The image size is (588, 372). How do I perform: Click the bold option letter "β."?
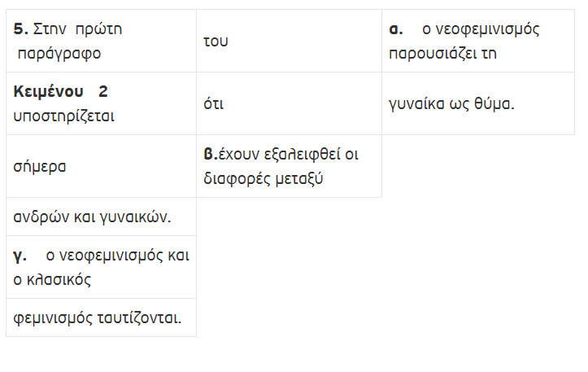(209, 154)
